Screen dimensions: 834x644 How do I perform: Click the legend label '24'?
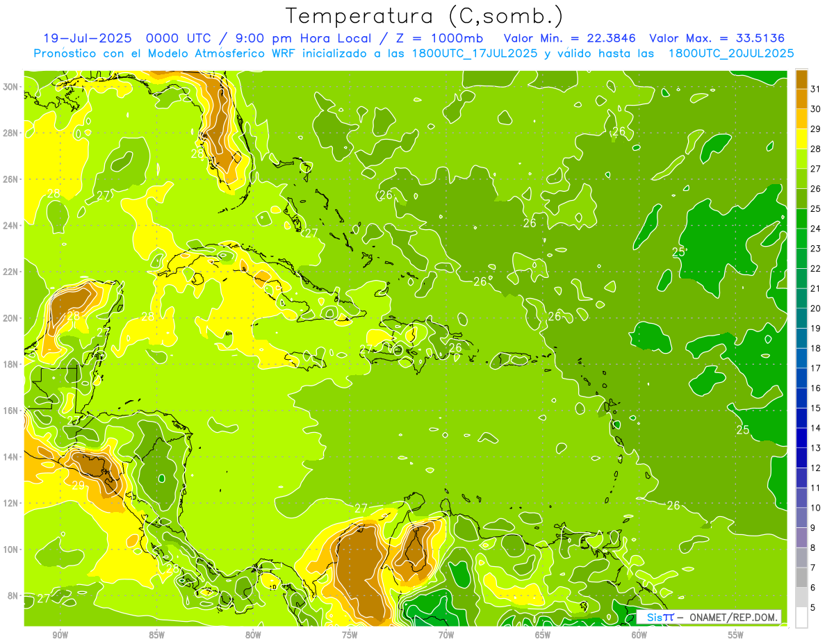(816, 229)
